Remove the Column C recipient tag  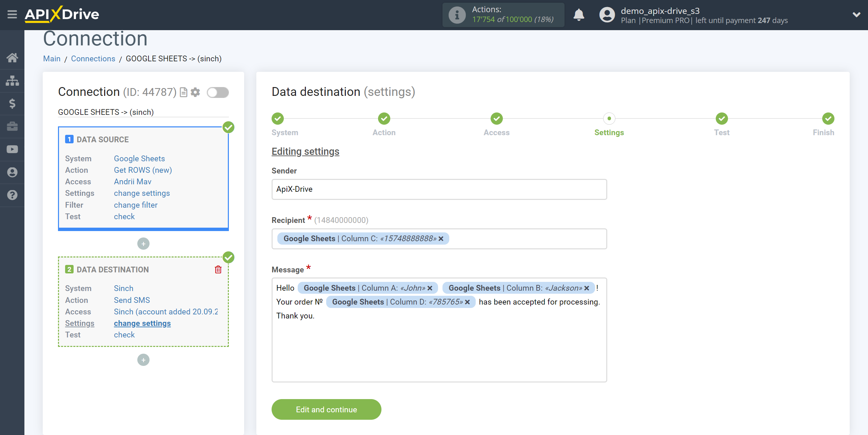tap(441, 239)
